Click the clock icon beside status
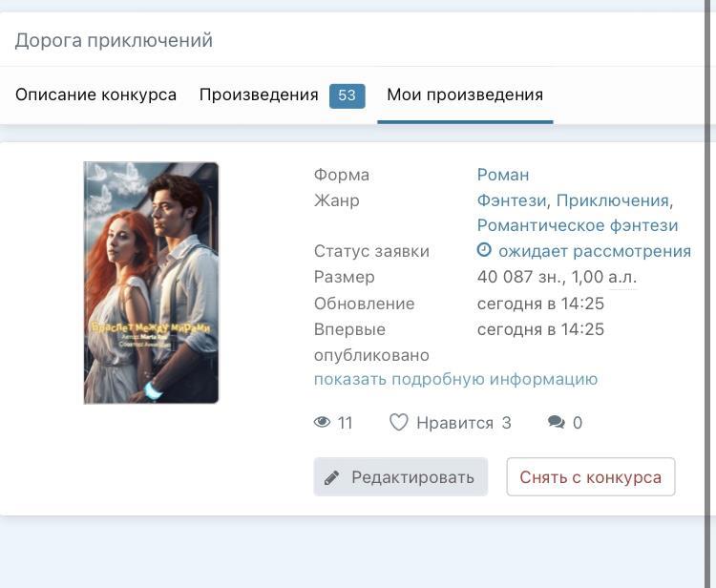Viewport: 716px width, 588px height. 485,250
